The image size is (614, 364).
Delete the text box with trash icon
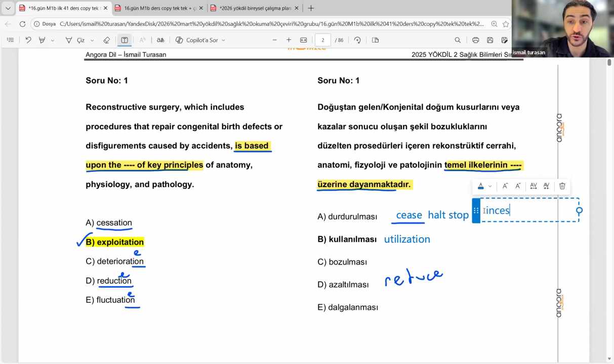pyautogui.click(x=562, y=186)
